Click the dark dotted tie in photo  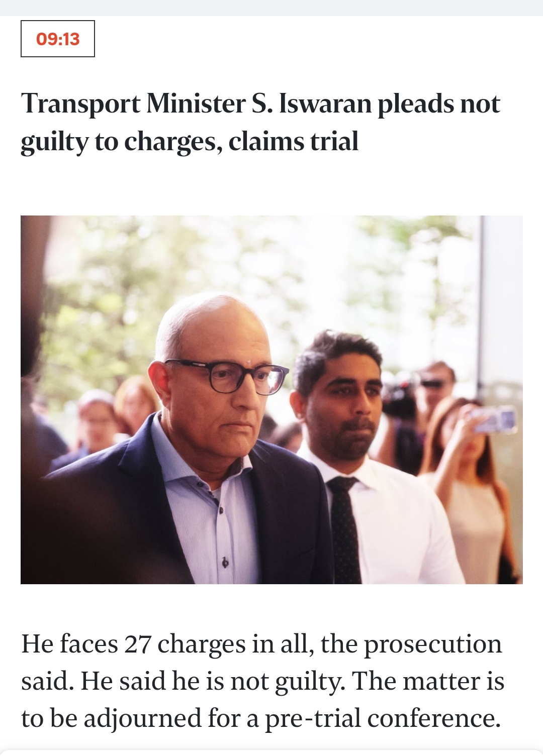click(344, 527)
